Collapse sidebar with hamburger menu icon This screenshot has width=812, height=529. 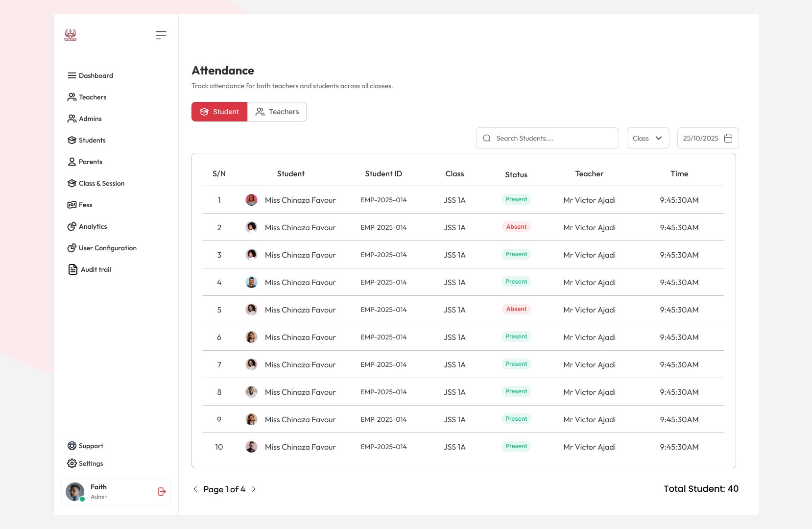(161, 35)
